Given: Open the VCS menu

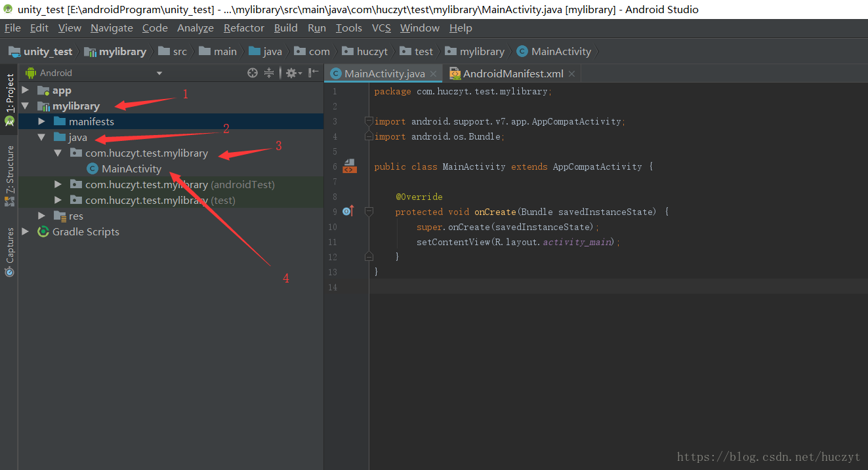Looking at the screenshot, I should click(381, 28).
